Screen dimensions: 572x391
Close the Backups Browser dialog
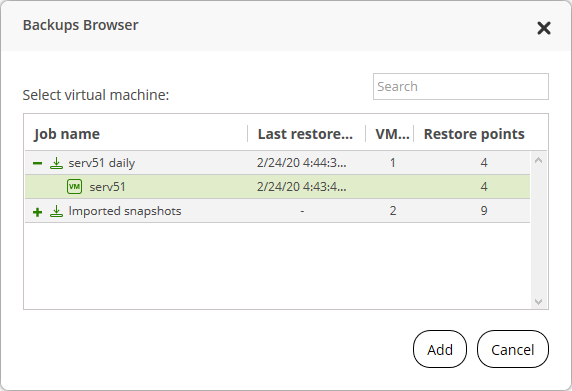pyautogui.click(x=544, y=28)
